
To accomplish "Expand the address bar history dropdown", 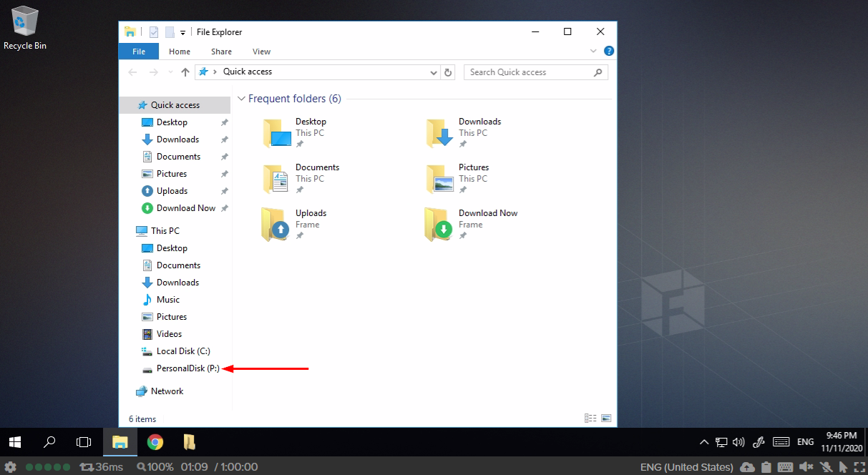I will pos(434,72).
